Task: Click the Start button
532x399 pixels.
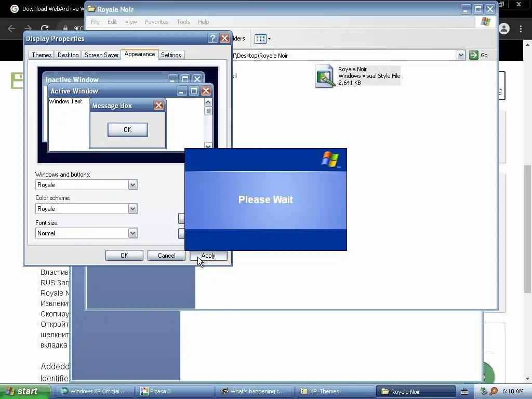Action: pyautogui.click(x=25, y=391)
